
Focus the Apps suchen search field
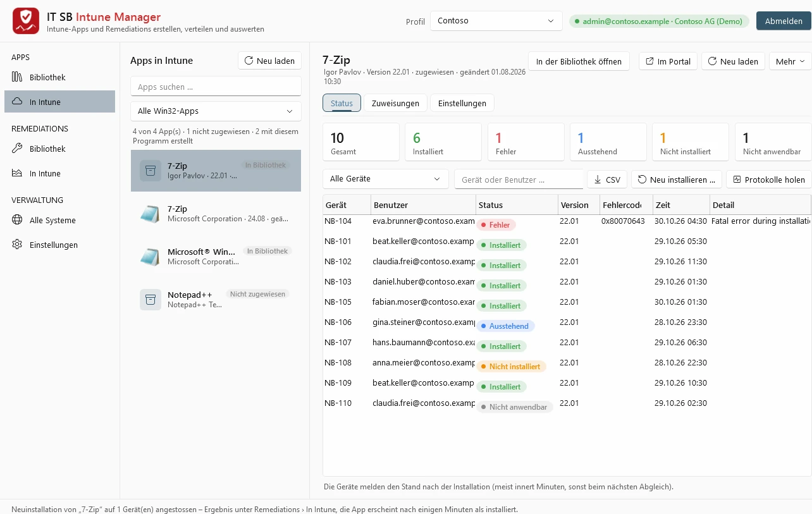point(216,87)
